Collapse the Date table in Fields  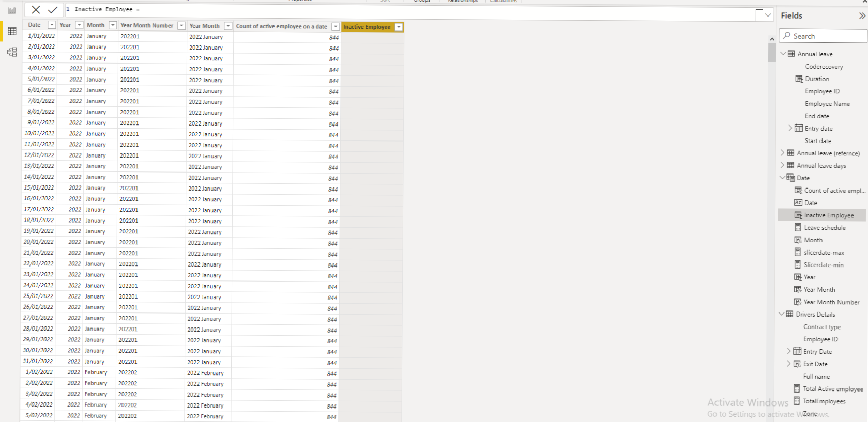coord(783,178)
